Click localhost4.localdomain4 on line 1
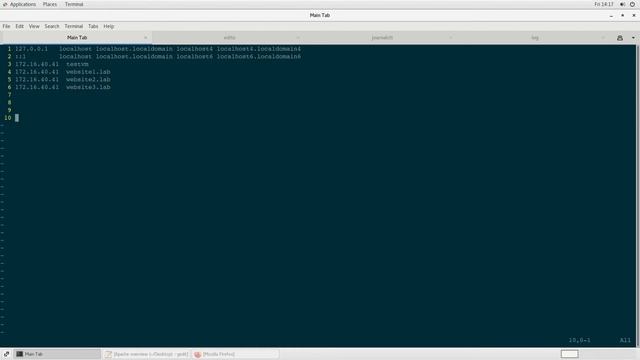 click(259, 49)
